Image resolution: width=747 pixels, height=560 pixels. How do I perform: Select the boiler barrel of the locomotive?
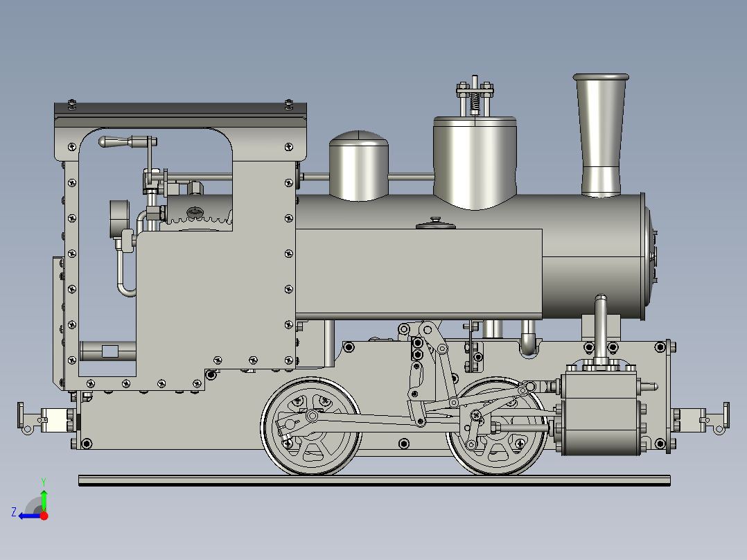(x=589, y=256)
